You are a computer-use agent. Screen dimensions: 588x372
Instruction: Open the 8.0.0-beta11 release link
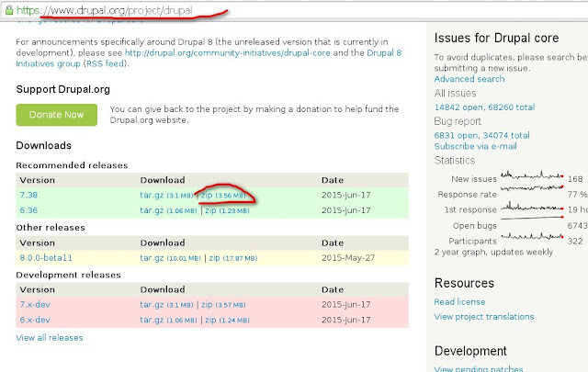pos(46,258)
